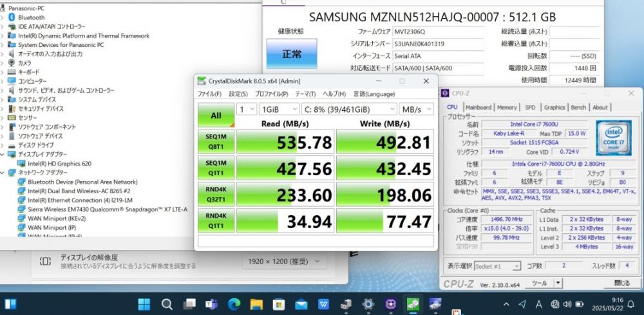Open Microsoft Store taskbar icon
This screenshot has height=315, width=644.
278,304
